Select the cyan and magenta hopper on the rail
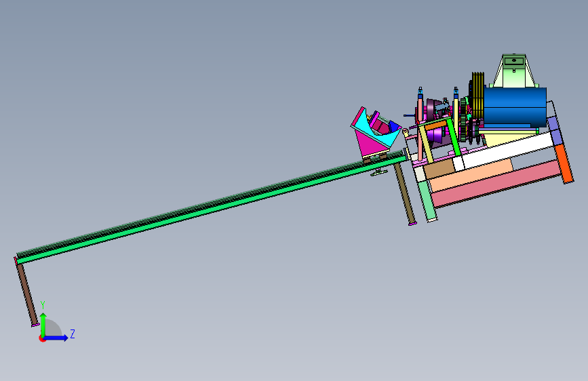The height and width of the screenshot is (381, 588). pos(375,132)
